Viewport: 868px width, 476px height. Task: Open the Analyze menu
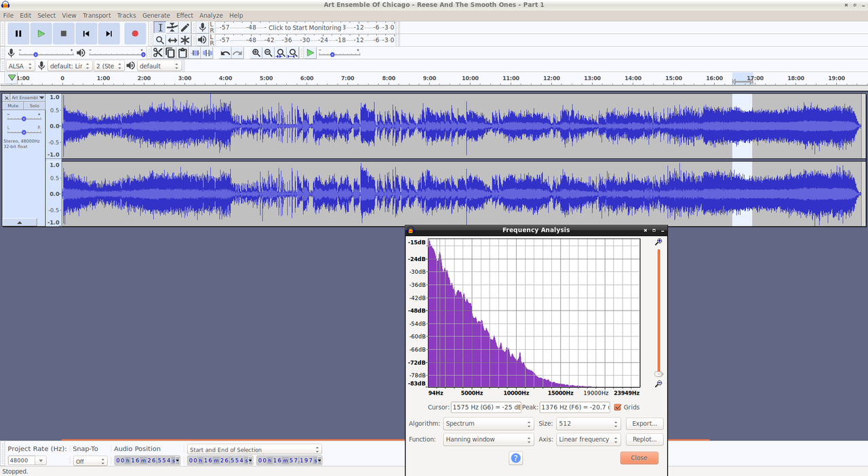click(x=211, y=15)
